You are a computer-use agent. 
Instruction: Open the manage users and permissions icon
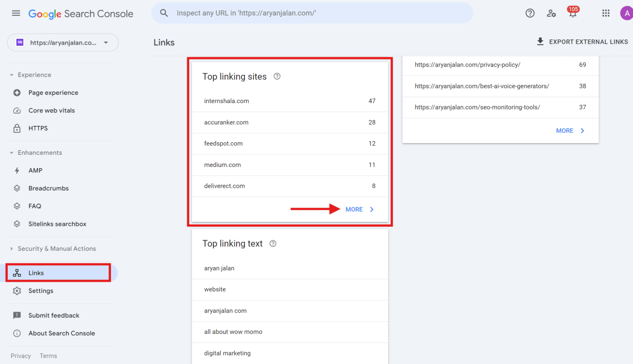551,13
